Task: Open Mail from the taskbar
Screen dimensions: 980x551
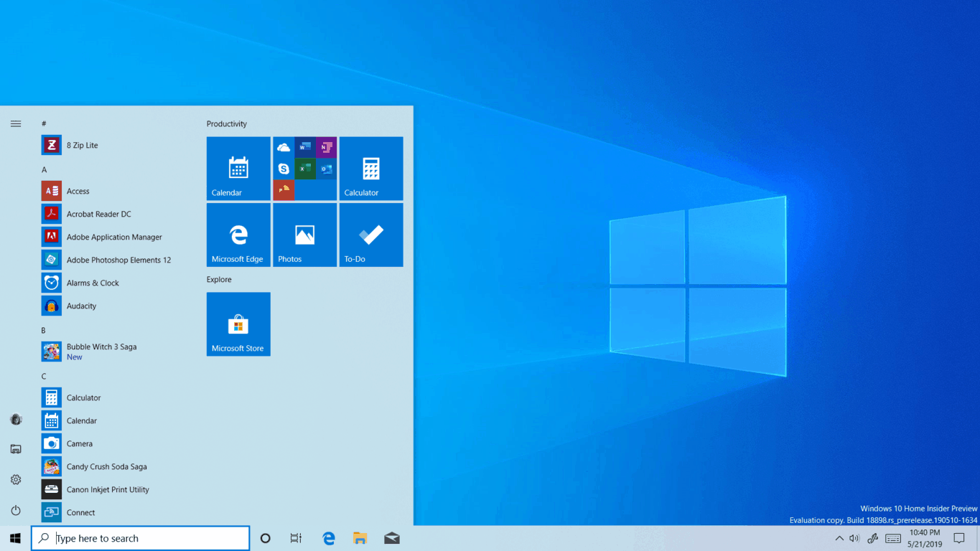Action: [x=392, y=538]
